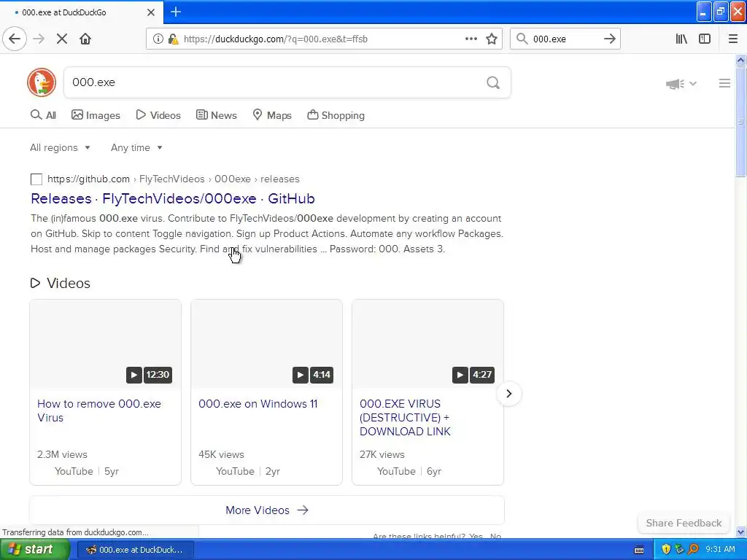The height and width of the screenshot is (560, 747).
Task: Switch to the Shopping tab
Action: (336, 115)
